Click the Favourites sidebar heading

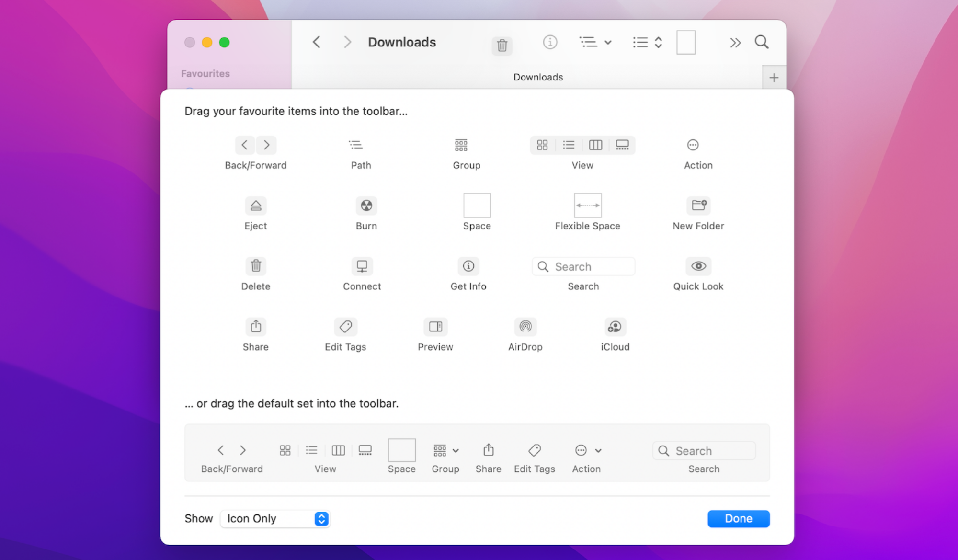pyautogui.click(x=205, y=73)
